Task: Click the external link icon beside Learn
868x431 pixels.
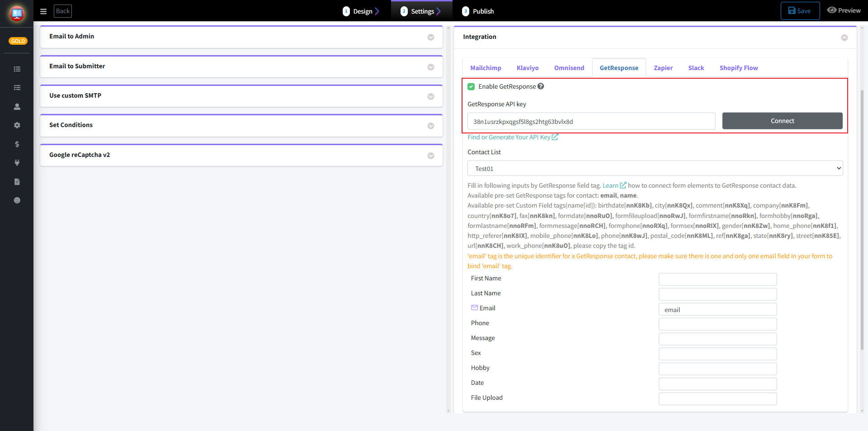Action: pyautogui.click(x=623, y=185)
